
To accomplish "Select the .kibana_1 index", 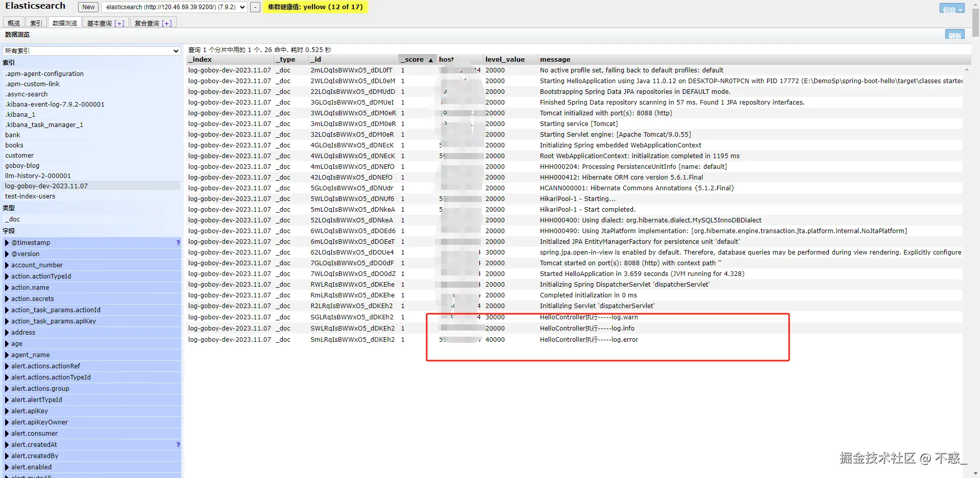I will [20, 115].
